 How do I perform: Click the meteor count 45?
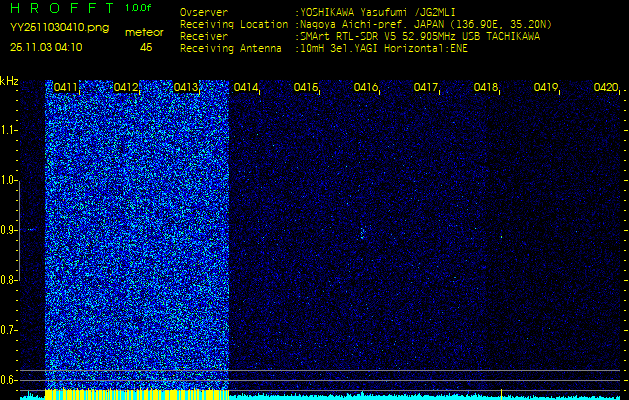pyautogui.click(x=146, y=47)
